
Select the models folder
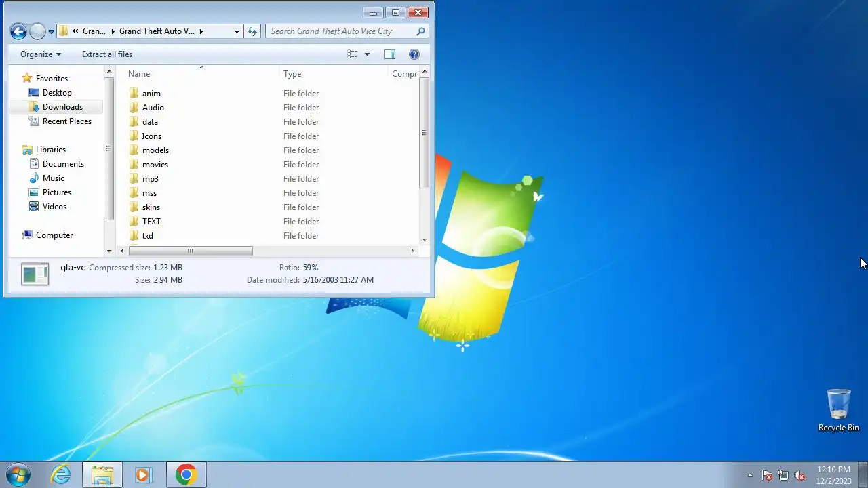coord(155,150)
